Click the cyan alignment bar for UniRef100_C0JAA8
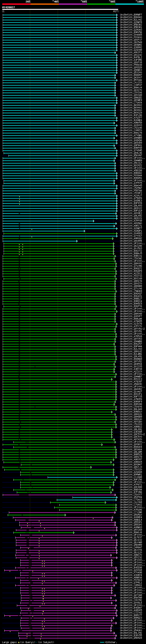The width and height of the screenshot is (146, 644). tap(83, 477)
